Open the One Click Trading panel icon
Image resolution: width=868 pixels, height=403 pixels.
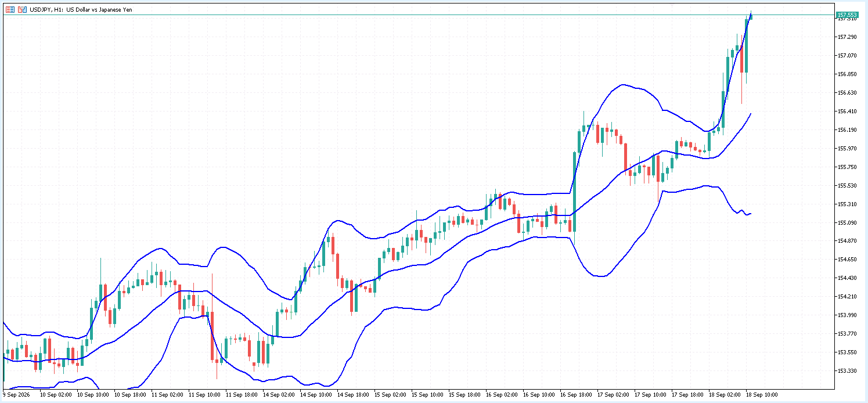10,9
